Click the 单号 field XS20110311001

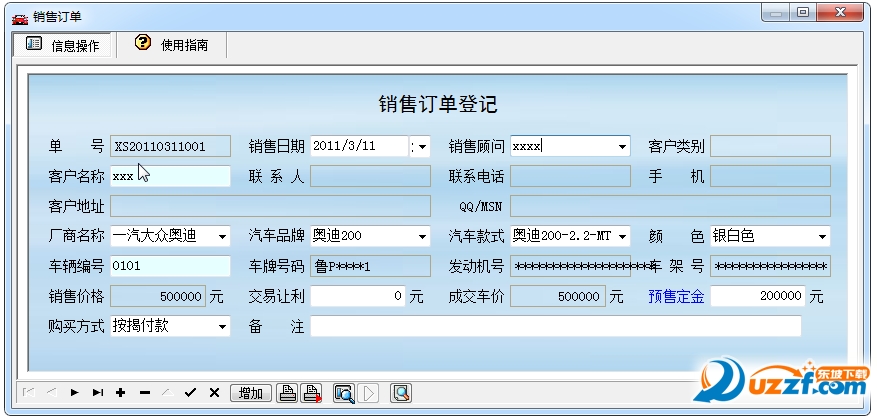170,147
